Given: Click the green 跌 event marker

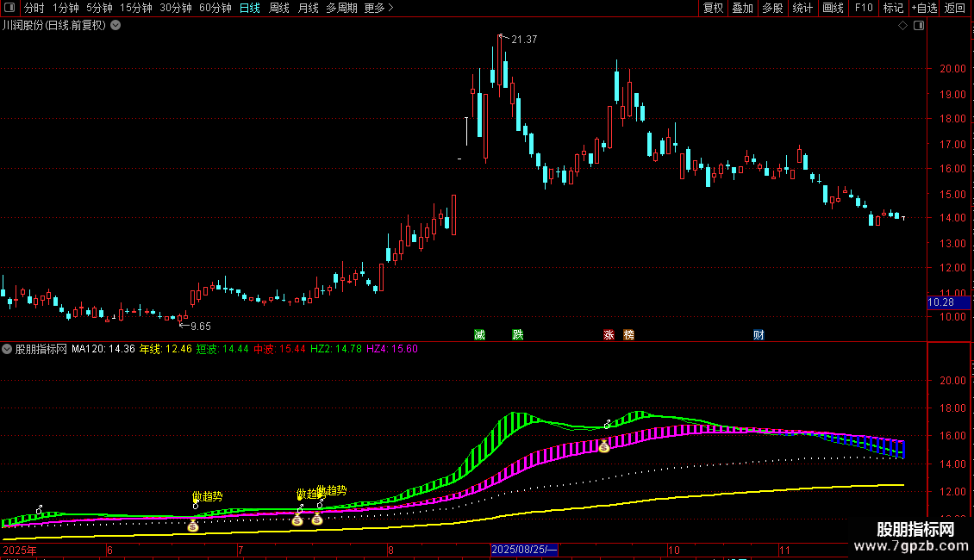Looking at the screenshot, I should [518, 334].
